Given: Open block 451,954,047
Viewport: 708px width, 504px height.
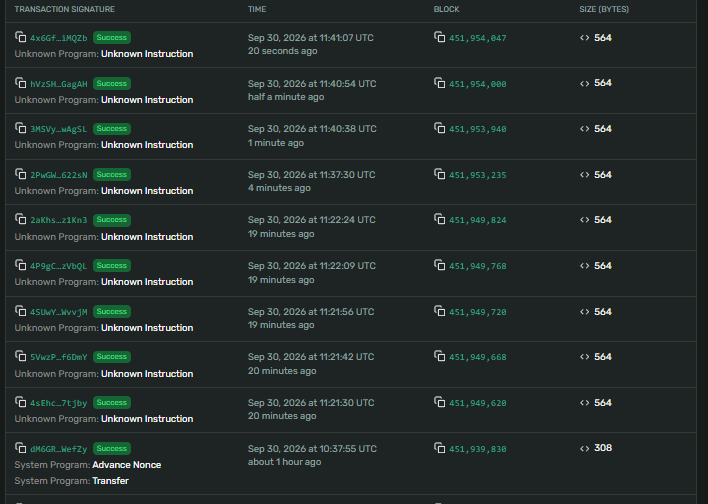Looking at the screenshot, I should 477,38.
